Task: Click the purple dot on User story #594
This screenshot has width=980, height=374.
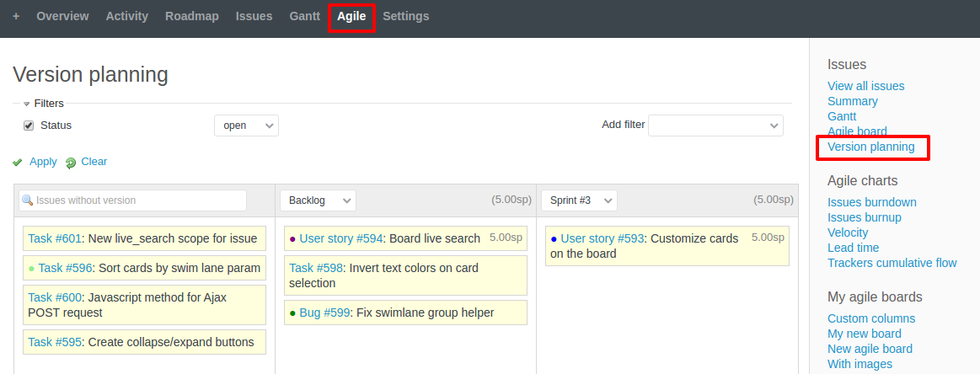Action: point(292,239)
